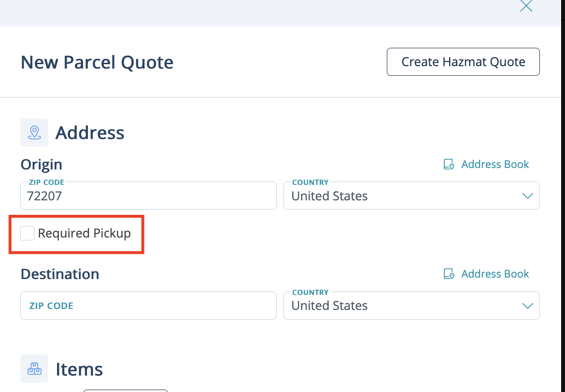Open the Origin Address Book link
The image size is (565, 392).
[494, 164]
